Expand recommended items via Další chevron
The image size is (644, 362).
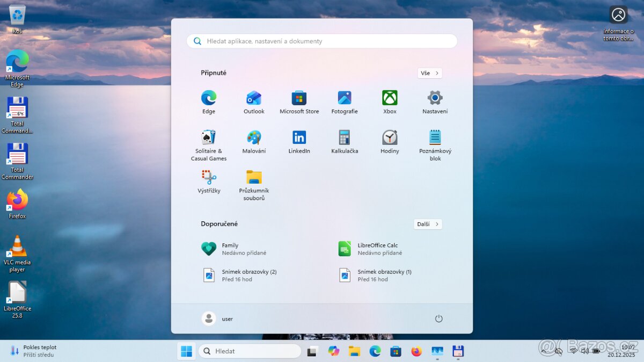[427, 224]
